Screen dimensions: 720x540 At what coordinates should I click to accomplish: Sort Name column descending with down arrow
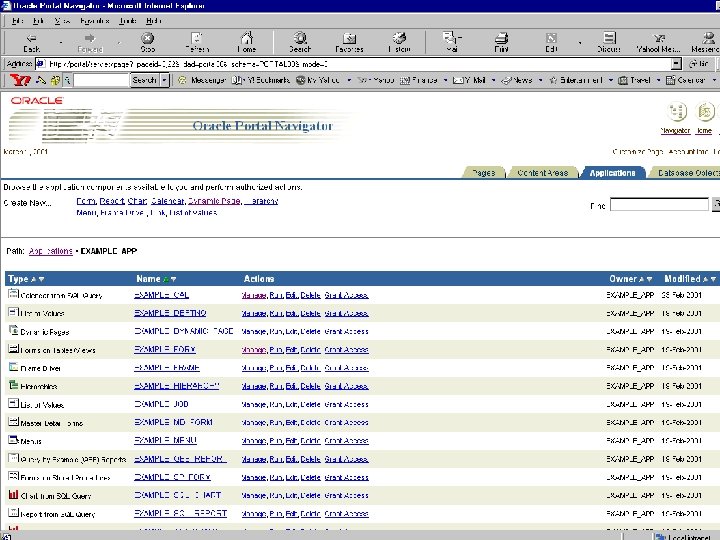174,279
